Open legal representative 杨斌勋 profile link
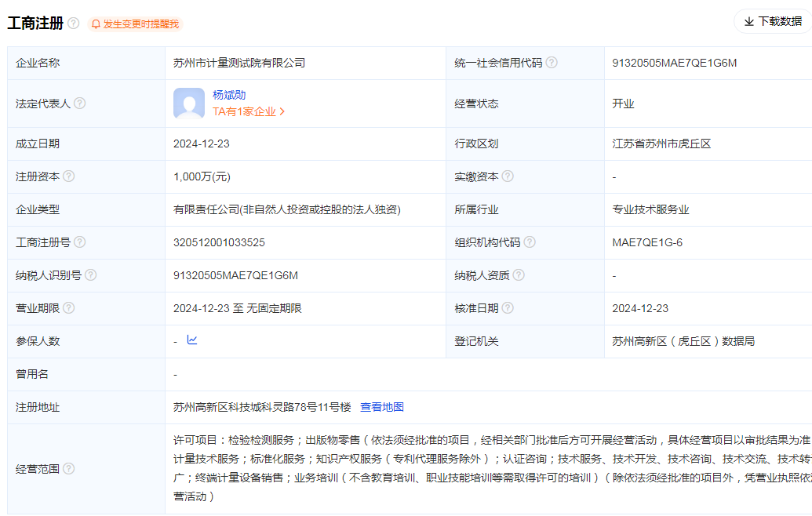The image size is (812, 516). pos(229,95)
